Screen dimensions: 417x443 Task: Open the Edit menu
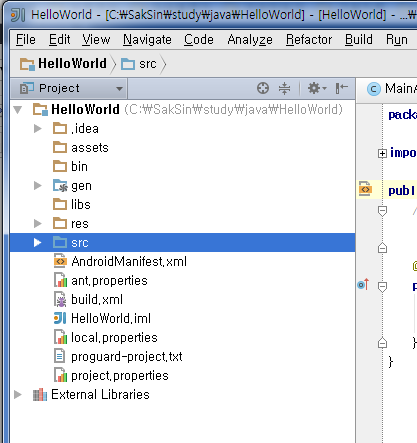(59, 40)
